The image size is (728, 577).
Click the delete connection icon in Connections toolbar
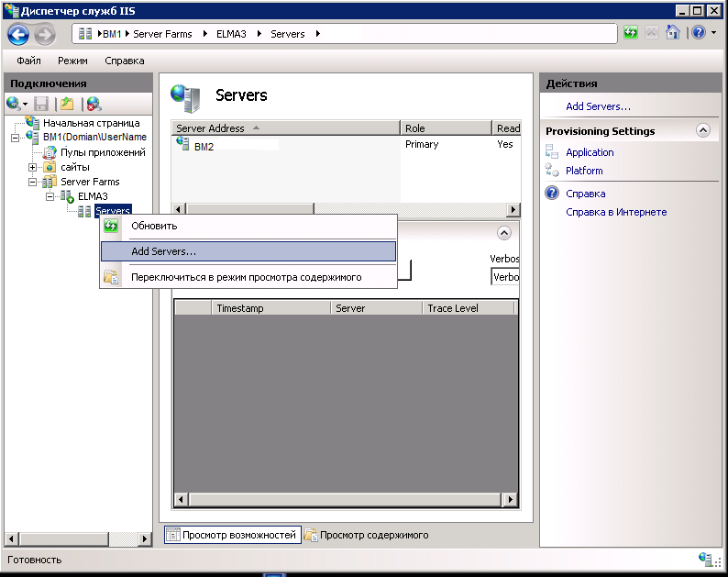tap(94, 104)
